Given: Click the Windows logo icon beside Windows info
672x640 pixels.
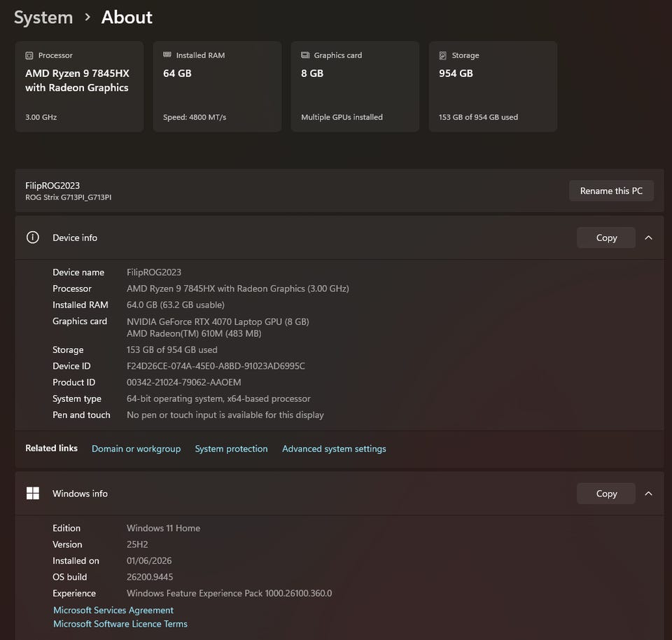Looking at the screenshot, I should (33, 494).
